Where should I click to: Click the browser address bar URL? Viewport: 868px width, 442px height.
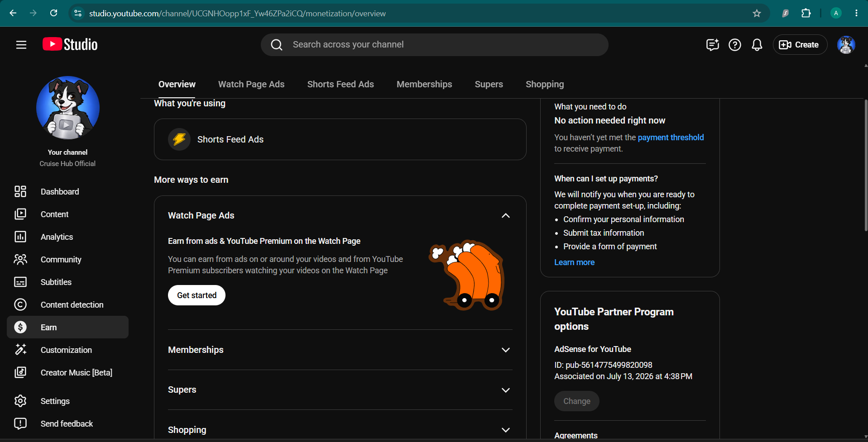pos(237,14)
